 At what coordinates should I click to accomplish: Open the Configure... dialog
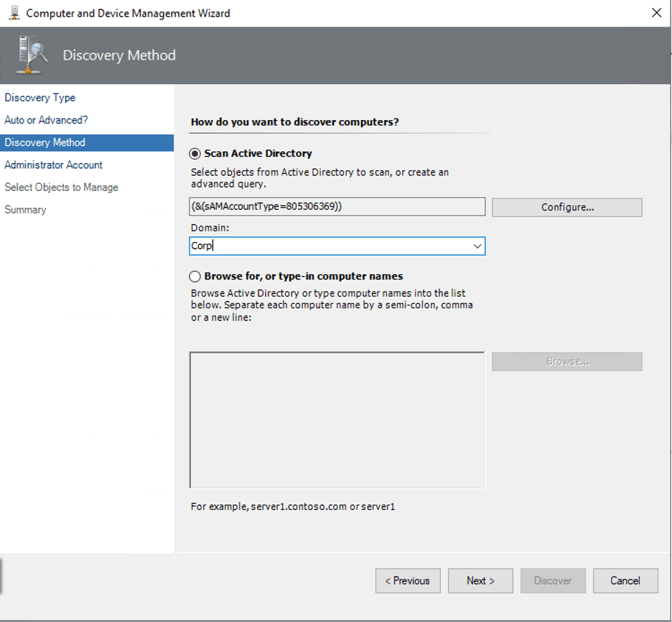(x=566, y=207)
